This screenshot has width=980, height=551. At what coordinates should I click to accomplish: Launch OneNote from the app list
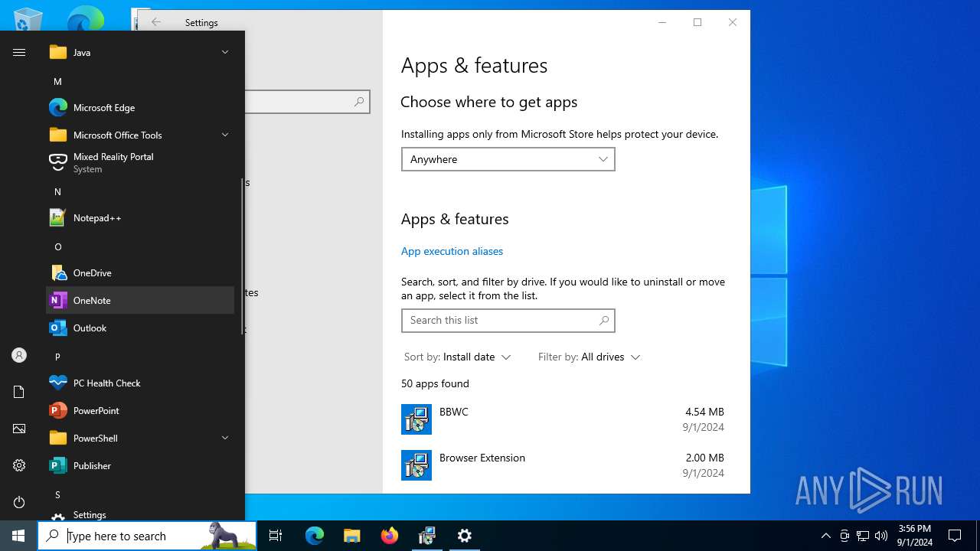[140, 301]
